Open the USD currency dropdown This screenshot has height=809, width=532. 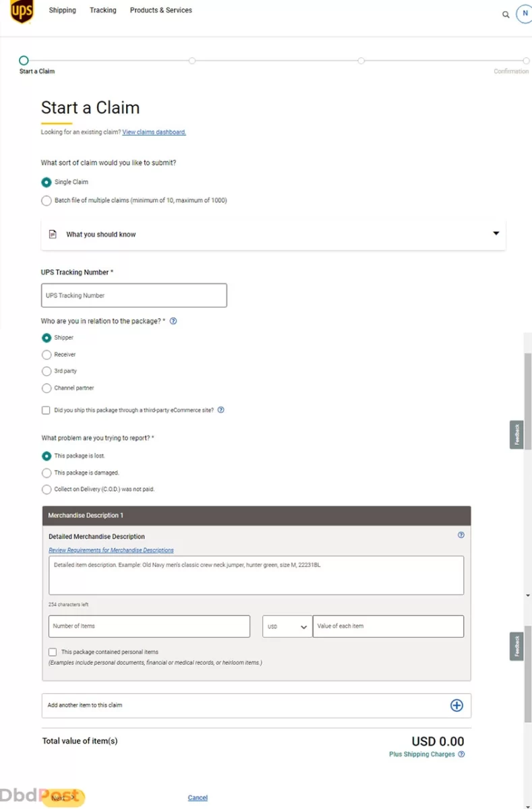coord(287,626)
